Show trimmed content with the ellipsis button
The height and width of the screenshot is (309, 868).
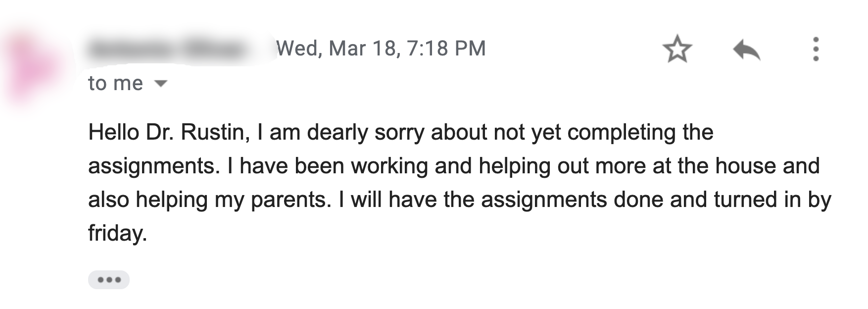point(109,280)
